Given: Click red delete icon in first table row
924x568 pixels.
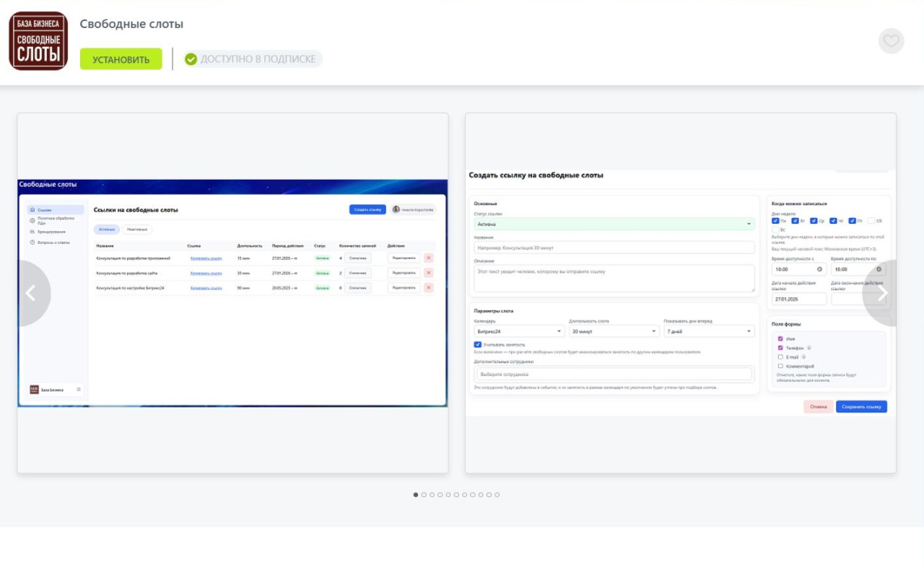Looking at the screenshot, I should (x=429, y=258).
